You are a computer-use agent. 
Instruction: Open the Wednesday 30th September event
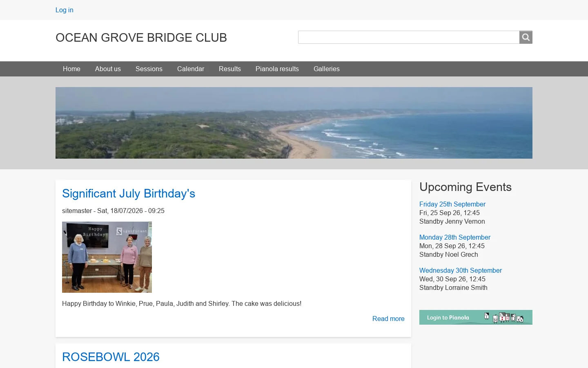[x=461, y=270]
